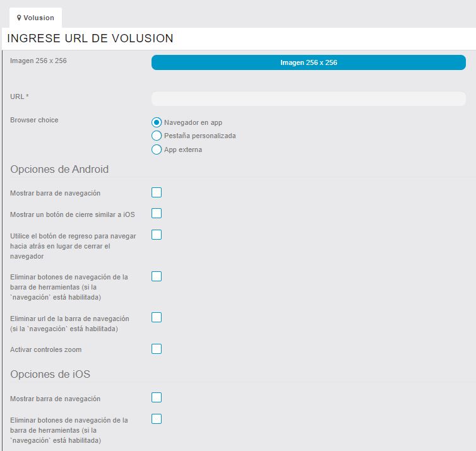This screenshot has width=476, height=451.
Task: Click the Opciones de iOS section heading
Action: tap(50, 374)
